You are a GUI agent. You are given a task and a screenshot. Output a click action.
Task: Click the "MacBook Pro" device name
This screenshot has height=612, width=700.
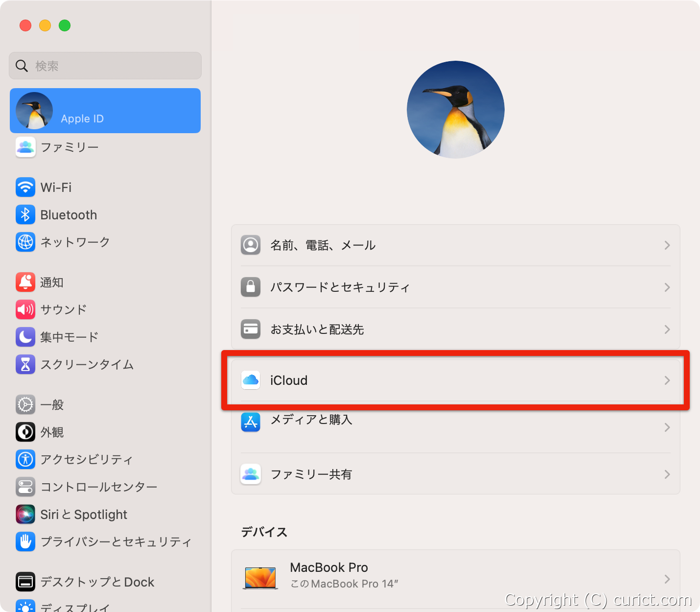(329, 567)
